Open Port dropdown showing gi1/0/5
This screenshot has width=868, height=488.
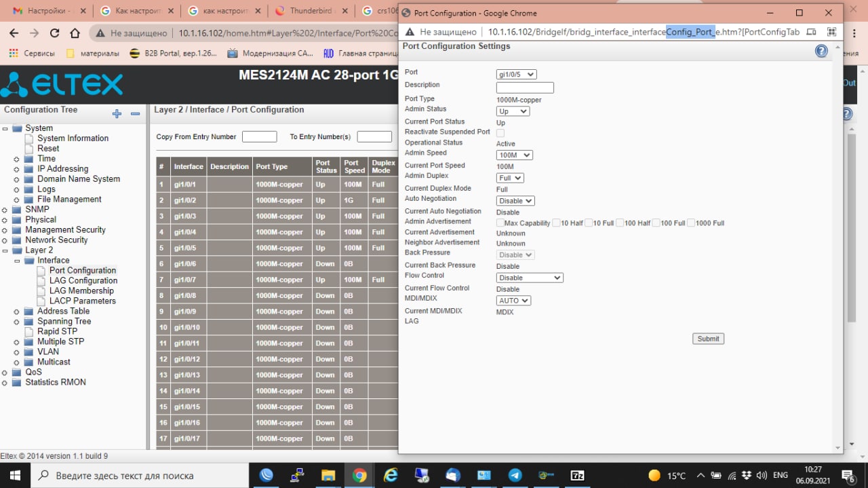(x=516, y=75)
